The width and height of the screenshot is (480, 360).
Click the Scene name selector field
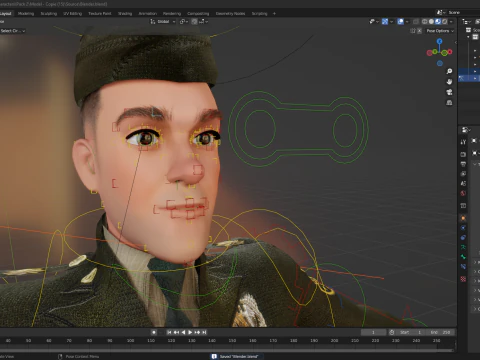[463, 12]
